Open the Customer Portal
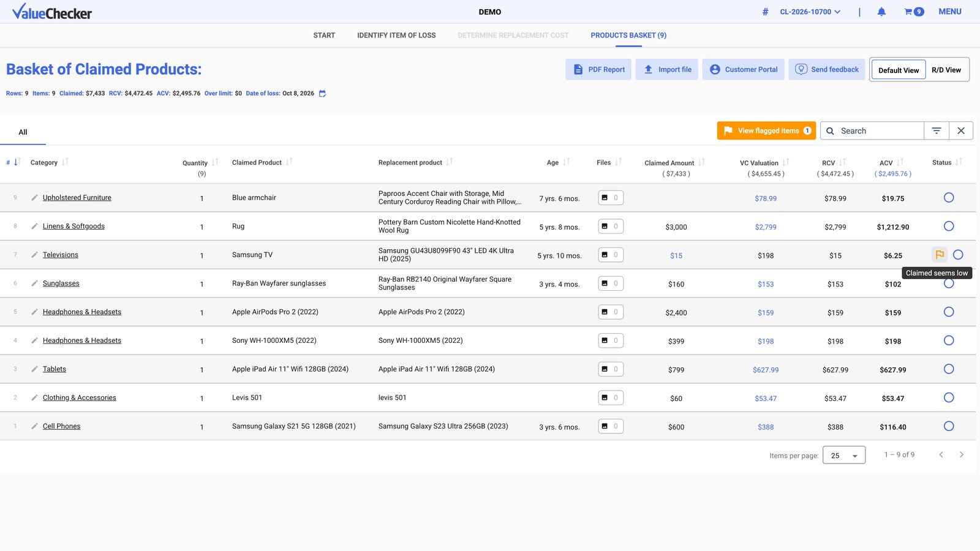 (x=744, y=69)
